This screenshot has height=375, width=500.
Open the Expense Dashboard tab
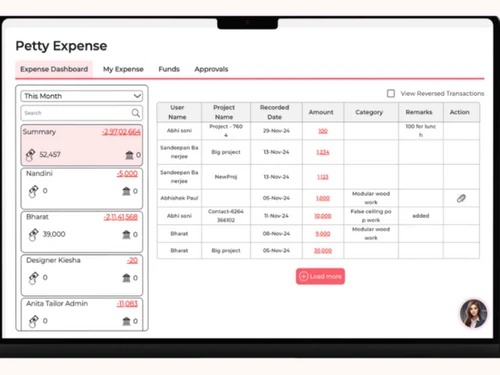pos(54,69)
